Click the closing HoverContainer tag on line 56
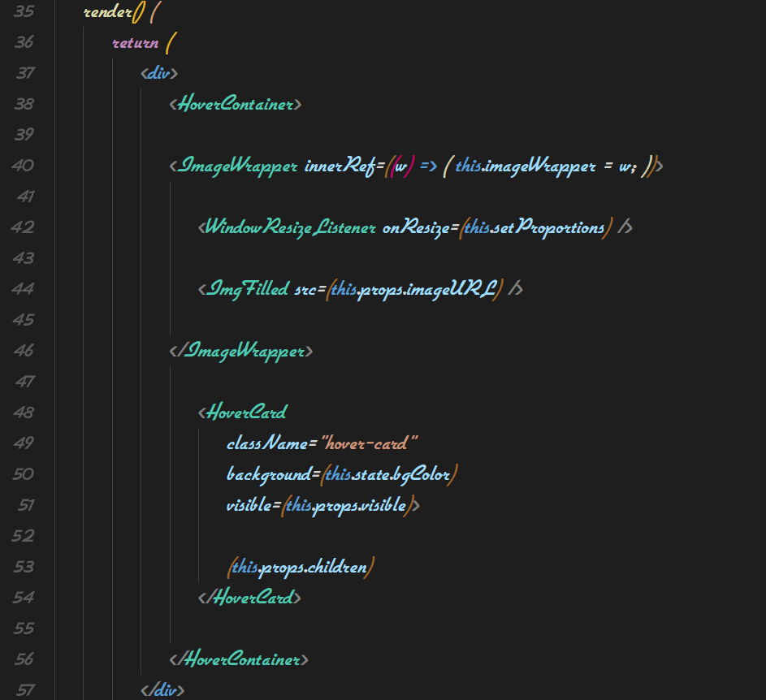Viewport: 766px width, 700px height. [241, 659]
